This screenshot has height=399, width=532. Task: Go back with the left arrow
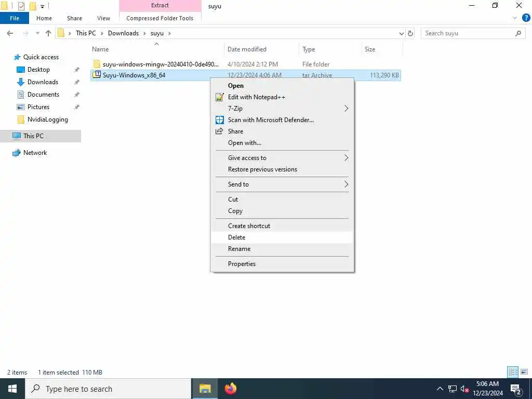coord(10,33)
